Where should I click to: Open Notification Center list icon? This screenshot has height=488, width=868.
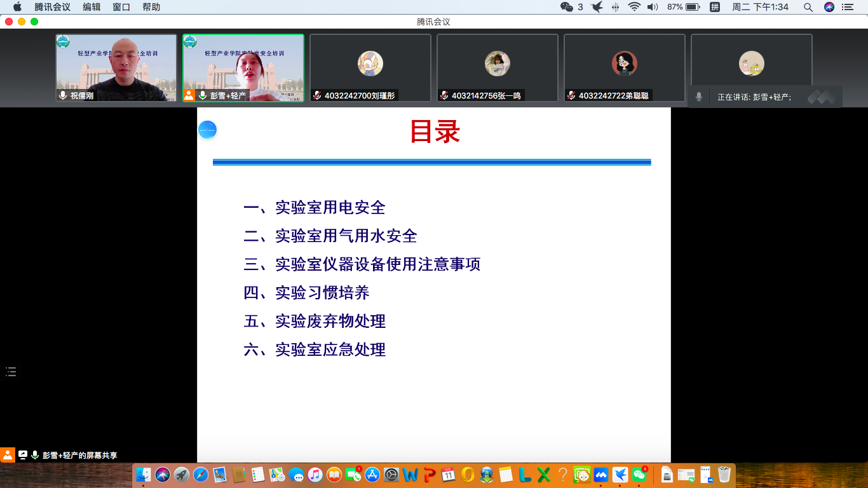click(x=848, y=7)
